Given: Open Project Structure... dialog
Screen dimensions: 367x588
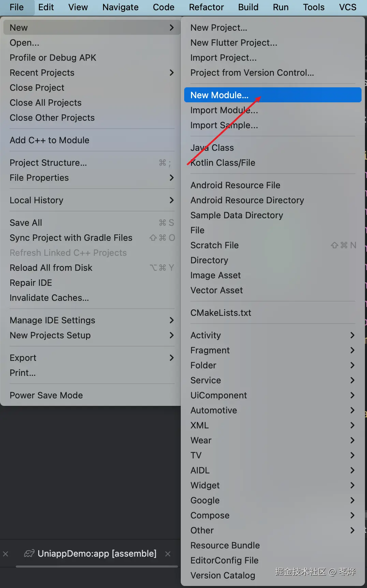Looking at the screenshot, I should tap(48, 163).
